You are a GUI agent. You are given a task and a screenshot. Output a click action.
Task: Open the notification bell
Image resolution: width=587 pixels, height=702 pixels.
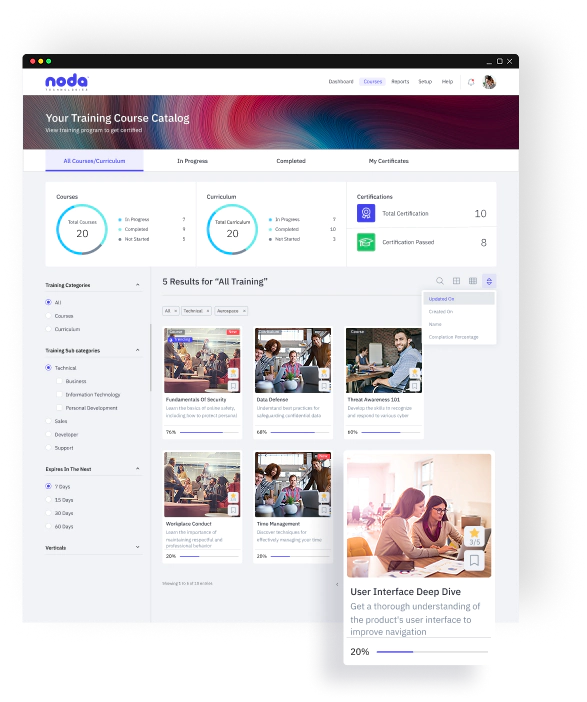tap(471, 82)
